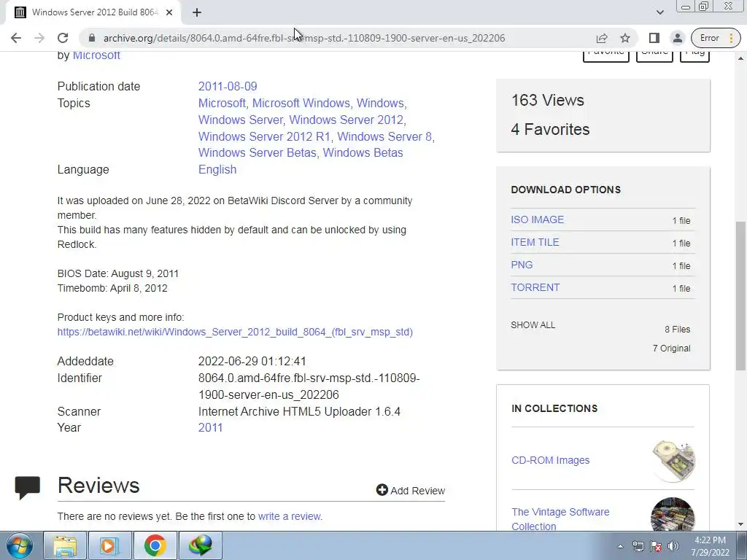The width and height of the screenshot is (747, 560).
Task: Open the Windows Server 8 topic link
Action: click(x=384, y=136)
